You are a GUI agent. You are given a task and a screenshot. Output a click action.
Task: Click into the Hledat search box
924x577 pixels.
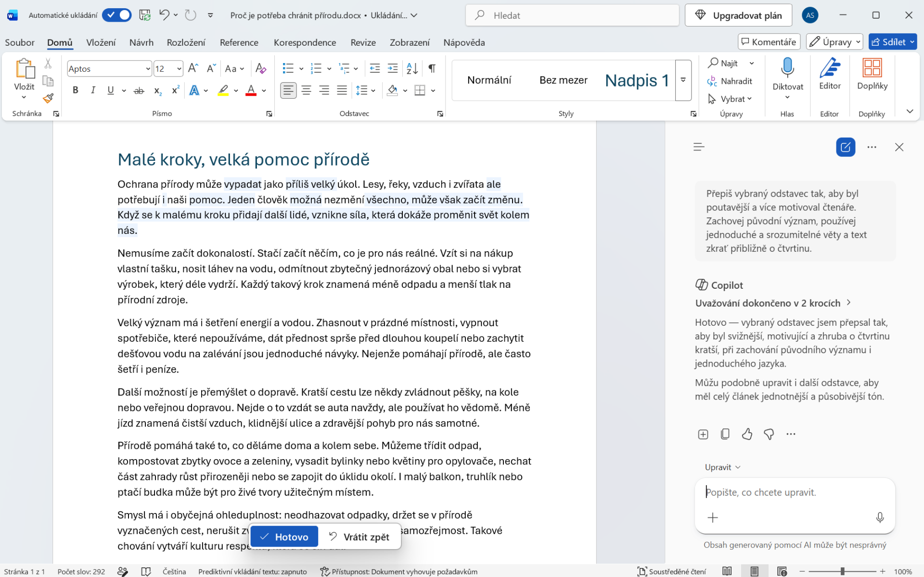(572, 15)
